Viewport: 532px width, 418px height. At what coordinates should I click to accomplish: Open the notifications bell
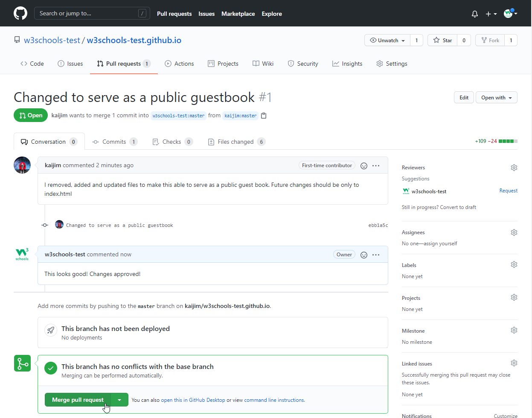tap(475, 14)
